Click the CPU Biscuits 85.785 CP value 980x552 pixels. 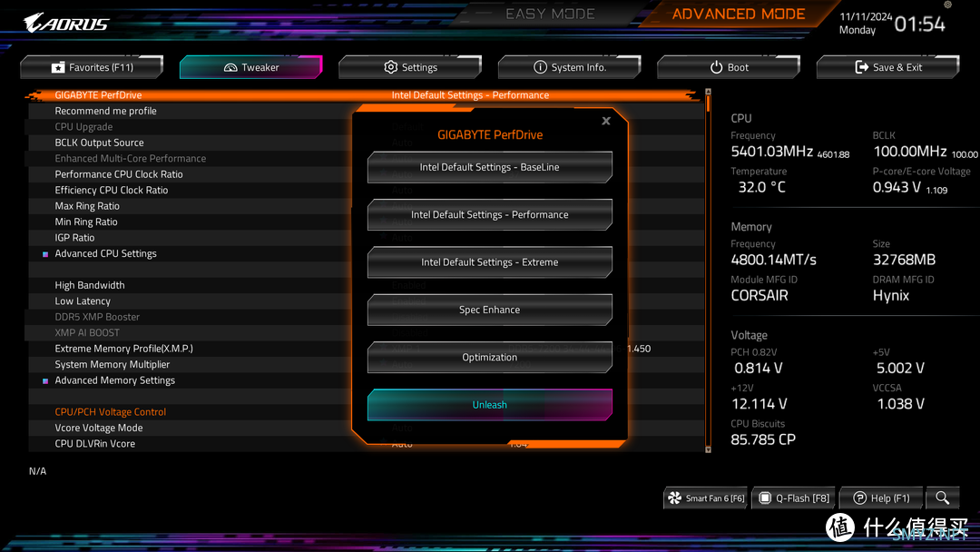(763, 439)
